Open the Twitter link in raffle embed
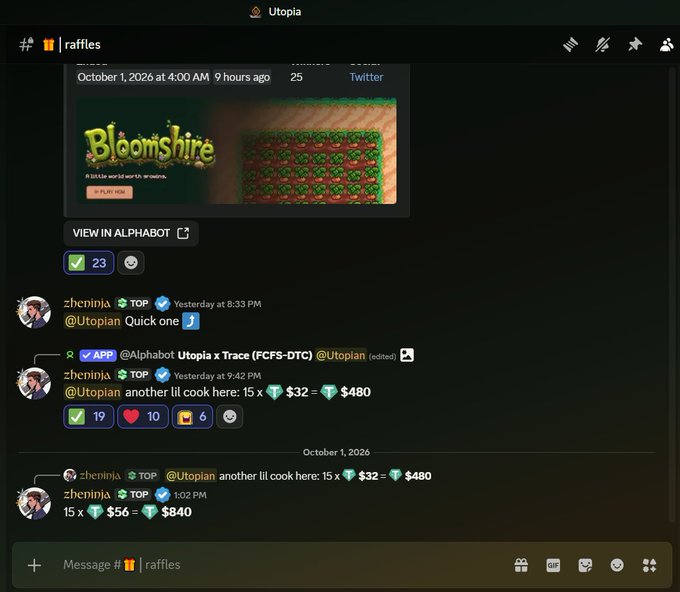The width and height of the screenshot is (680, 592). (366, 77)
